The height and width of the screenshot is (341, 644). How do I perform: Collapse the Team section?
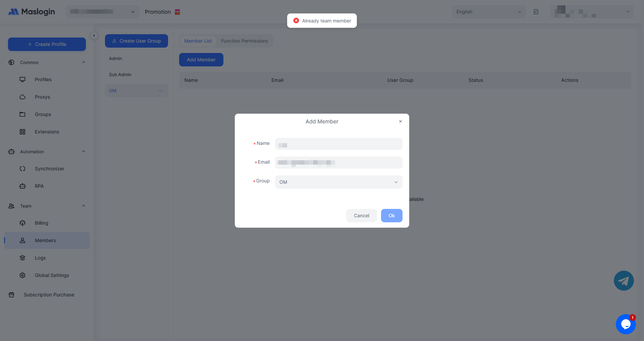click(x=84, y=206)
